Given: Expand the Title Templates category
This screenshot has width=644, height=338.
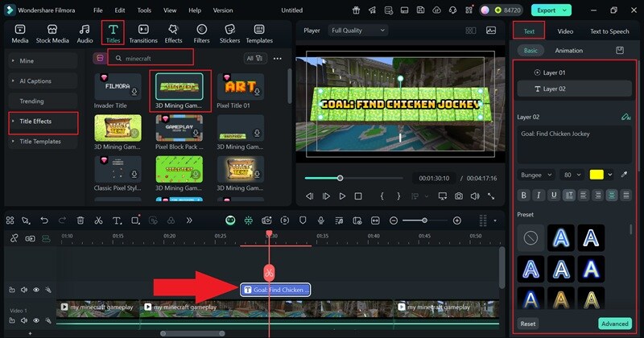Looking at the screenshot, I should click(x=43, y=142).
